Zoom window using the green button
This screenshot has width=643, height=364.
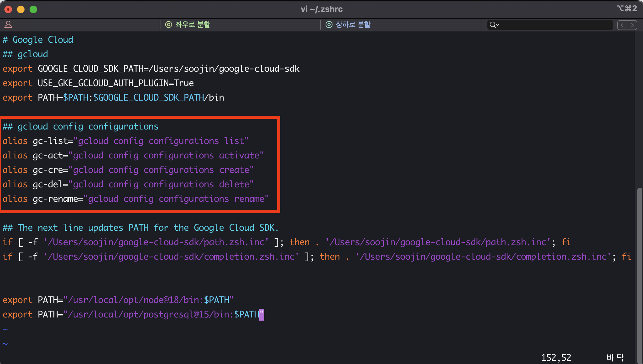point(33,9)
